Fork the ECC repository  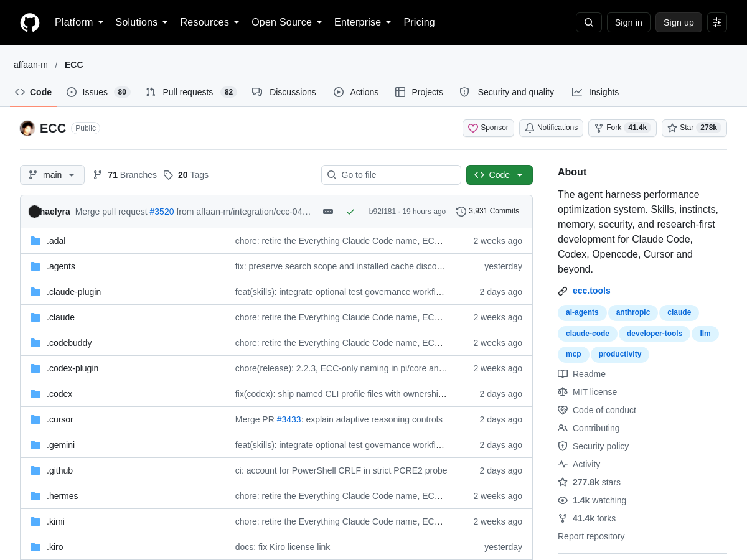coord(622,128)
